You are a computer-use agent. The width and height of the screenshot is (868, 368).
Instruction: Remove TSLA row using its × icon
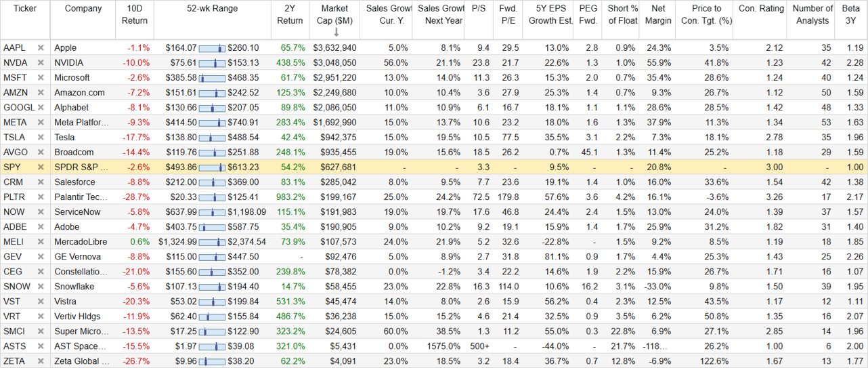click(x=41, y=138)
